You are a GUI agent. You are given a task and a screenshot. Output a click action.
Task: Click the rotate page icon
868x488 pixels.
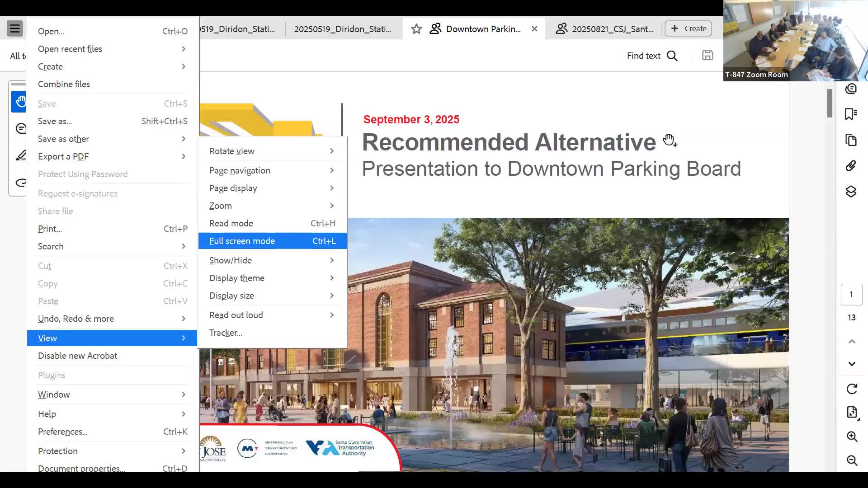[x=852, y=389]
